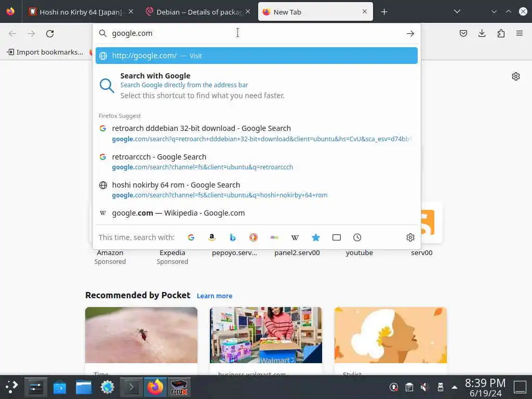Save to Pocket icon in toolbar
Screen dimensions: 532x399
point(463,33)
